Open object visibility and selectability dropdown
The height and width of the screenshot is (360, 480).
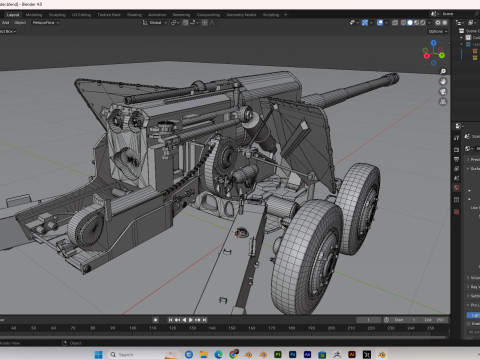pos(354,23)
